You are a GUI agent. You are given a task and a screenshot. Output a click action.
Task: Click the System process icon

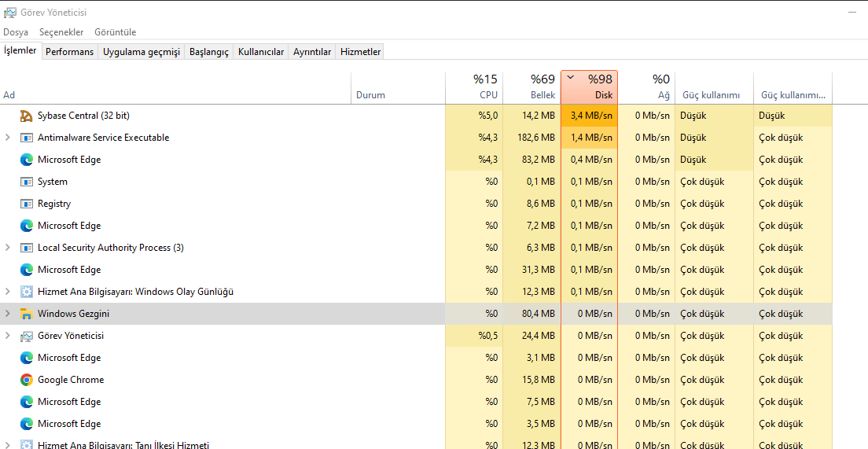[26, 182]
